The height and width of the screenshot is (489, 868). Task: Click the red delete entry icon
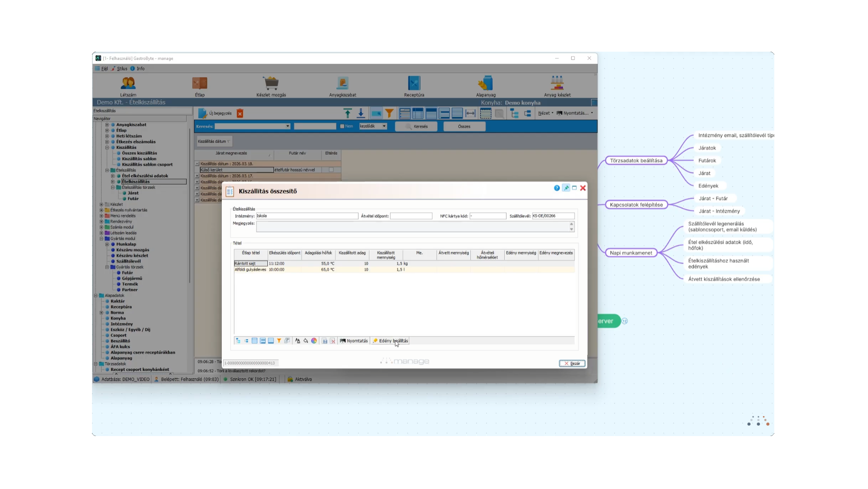point(240,113)
